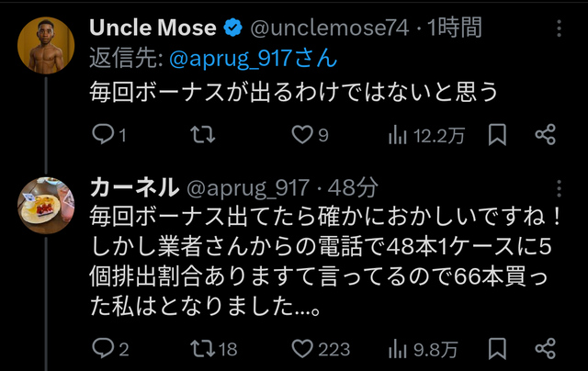Screen dimensions: 588x371
Task: Bookmark Uncle Mose's tweet
Action: coord(497,135)
